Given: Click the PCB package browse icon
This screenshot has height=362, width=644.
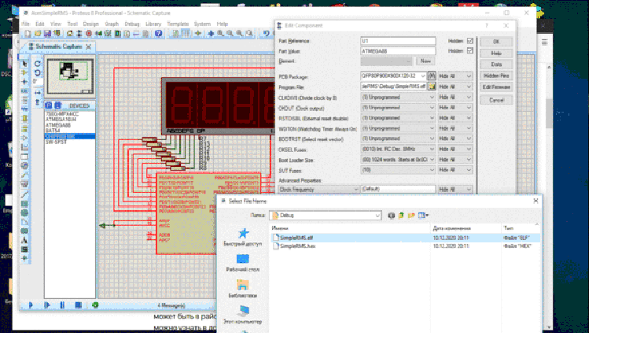Looking at the screenshot, I should coord(432,76).
